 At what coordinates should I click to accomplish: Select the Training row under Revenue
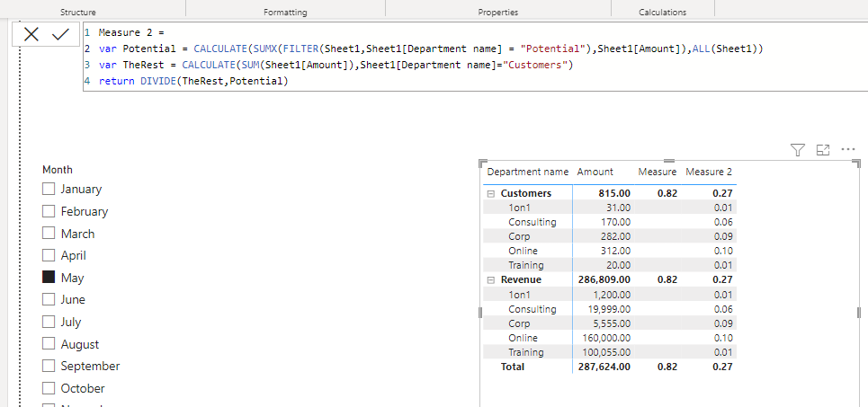coord(526,352)
